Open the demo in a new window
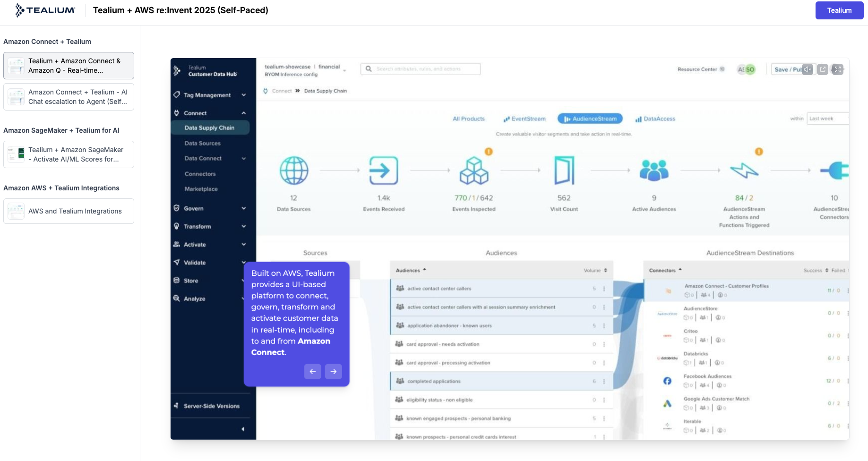The image size is (868, 461). [823, 69]
